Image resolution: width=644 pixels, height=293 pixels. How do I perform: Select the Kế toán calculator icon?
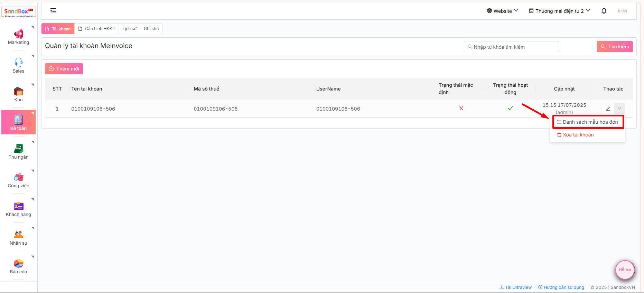coord(19,120)
